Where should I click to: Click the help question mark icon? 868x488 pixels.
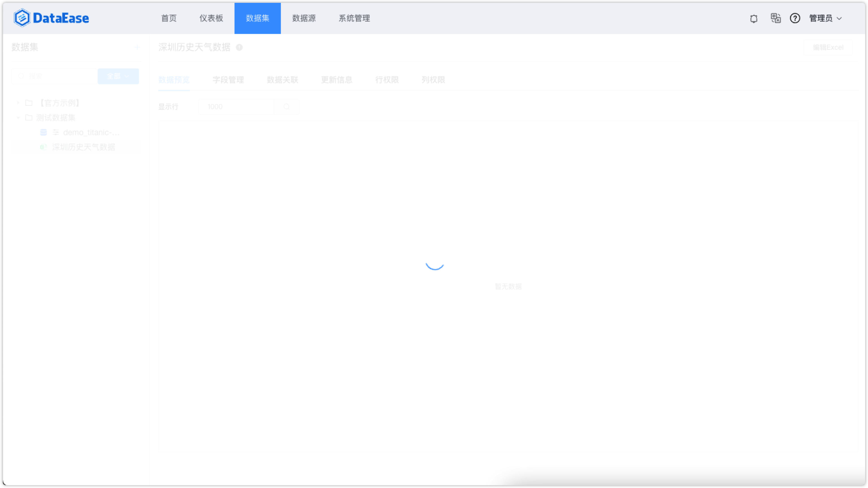point(795,19)
